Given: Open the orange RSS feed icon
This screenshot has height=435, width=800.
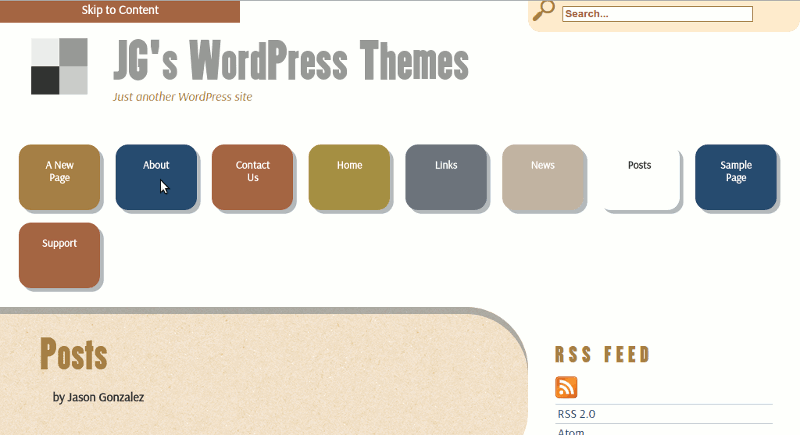Looking at the screenshot, I should [x=566, y=387].
